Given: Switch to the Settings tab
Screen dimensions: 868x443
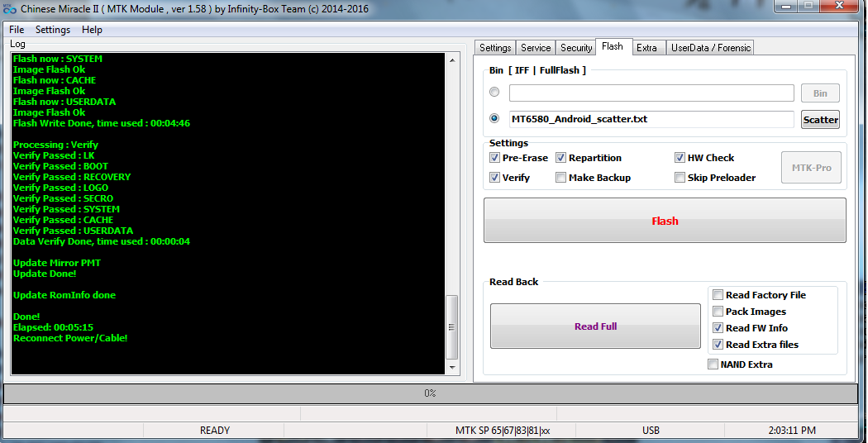Looking at the screenshot, I should 495,48.
